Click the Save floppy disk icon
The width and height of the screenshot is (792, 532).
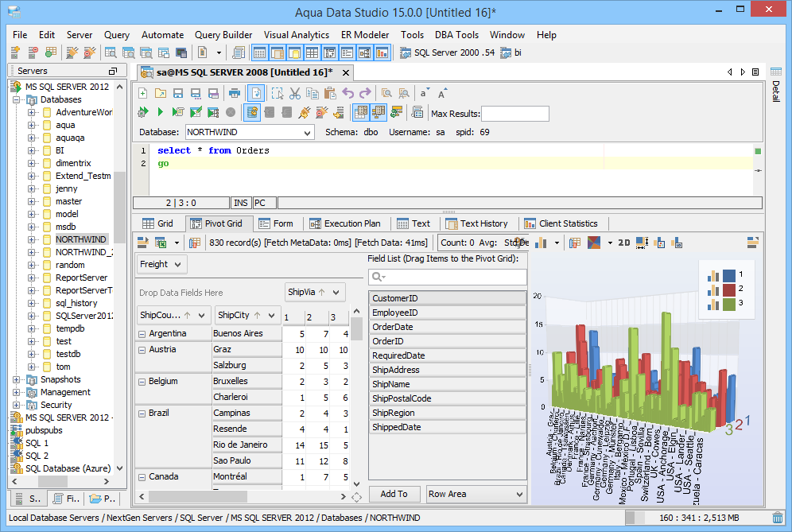click(x=178, y=94)
